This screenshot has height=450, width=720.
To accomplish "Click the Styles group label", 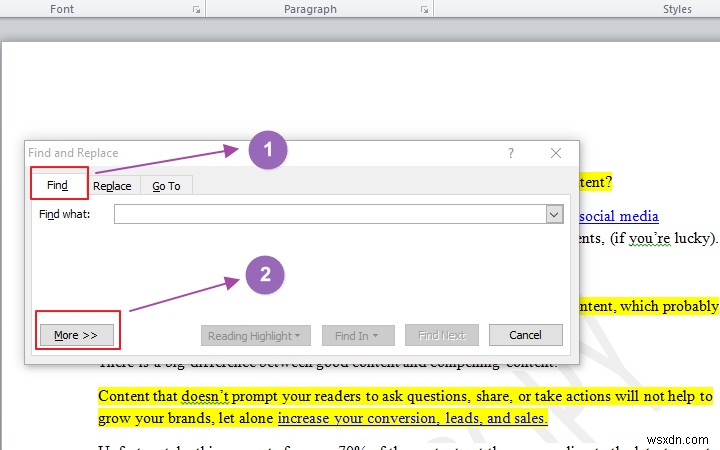I will click(x=677, y=9).
